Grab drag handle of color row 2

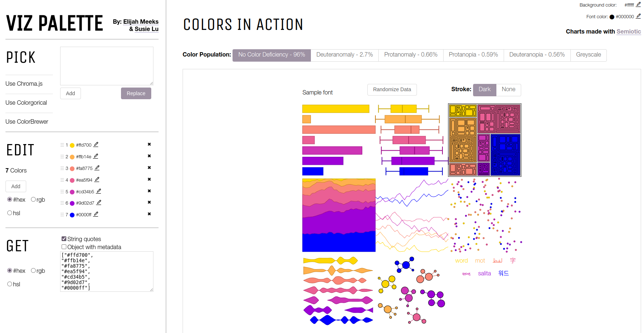click(x=62, y=157)
